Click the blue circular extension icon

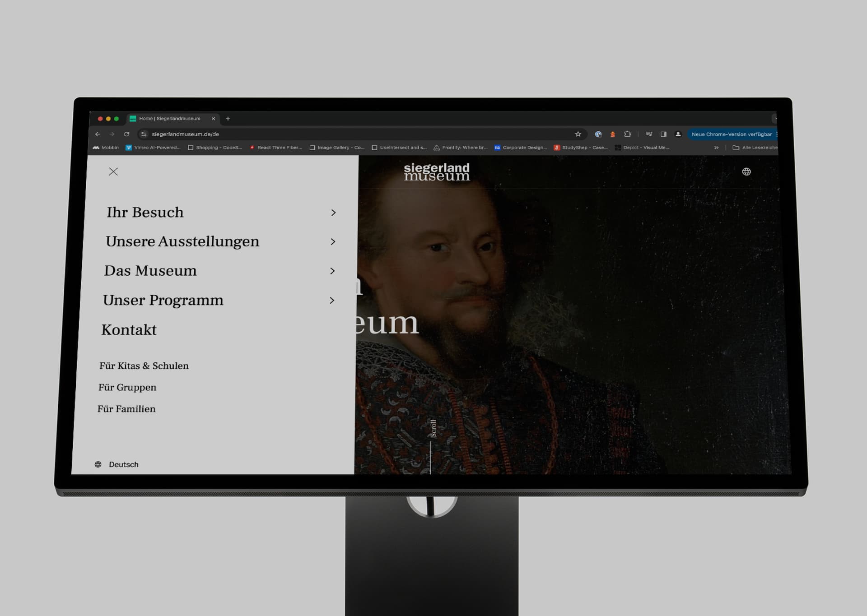[598, 134]
